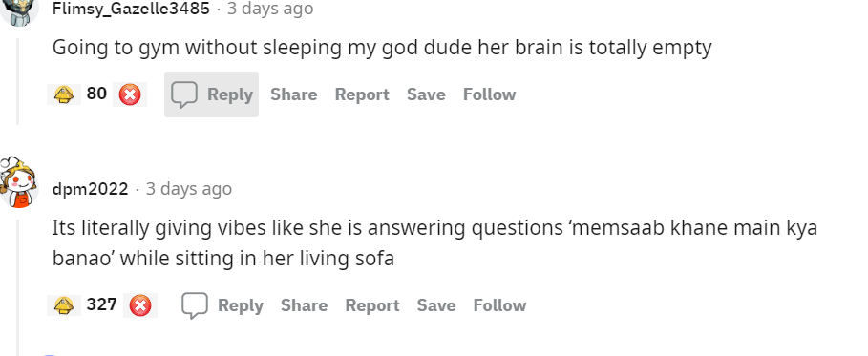This screenshot has width=868, height=356.
Task: Report dpm2022's comment
Action: pyautogui.click(x=372, y=305)
